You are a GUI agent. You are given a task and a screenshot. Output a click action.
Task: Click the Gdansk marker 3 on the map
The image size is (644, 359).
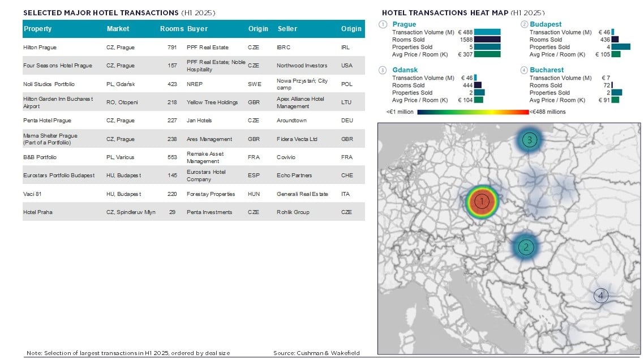tap(529, 140)
